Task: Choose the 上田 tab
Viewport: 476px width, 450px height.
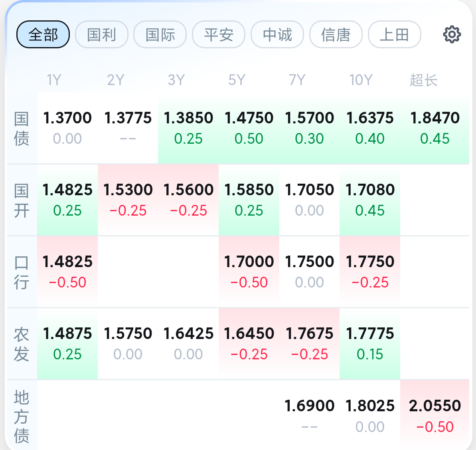Action: (x=394, y=35)
